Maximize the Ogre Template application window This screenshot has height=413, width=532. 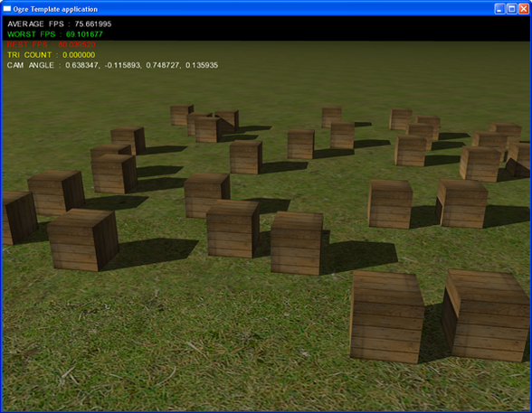[511, 9]
